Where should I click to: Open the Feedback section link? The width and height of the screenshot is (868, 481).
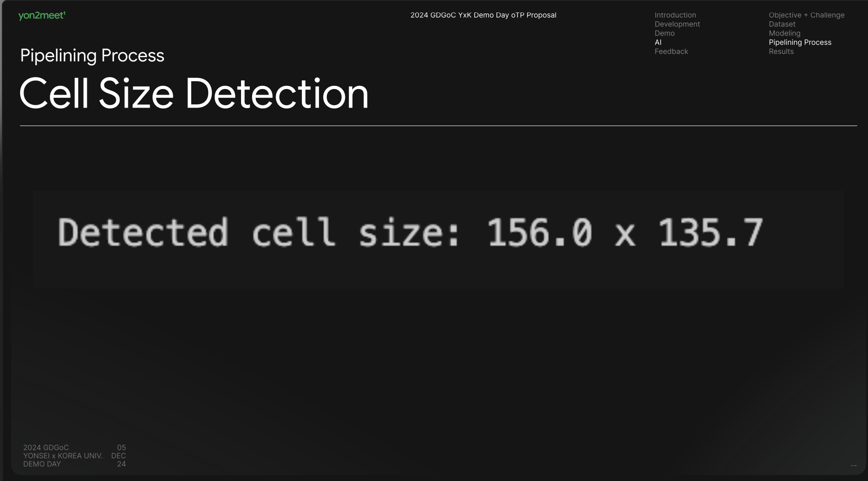pyautogui.click(x=671, y=52)
